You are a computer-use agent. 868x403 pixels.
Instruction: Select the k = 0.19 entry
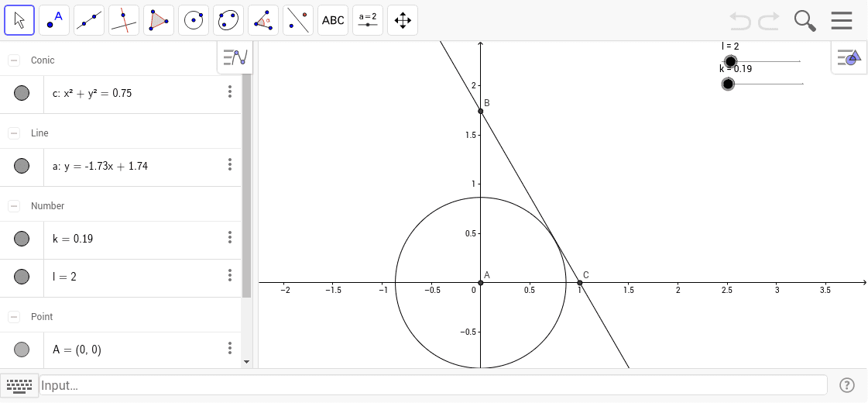tap(73, 239)
